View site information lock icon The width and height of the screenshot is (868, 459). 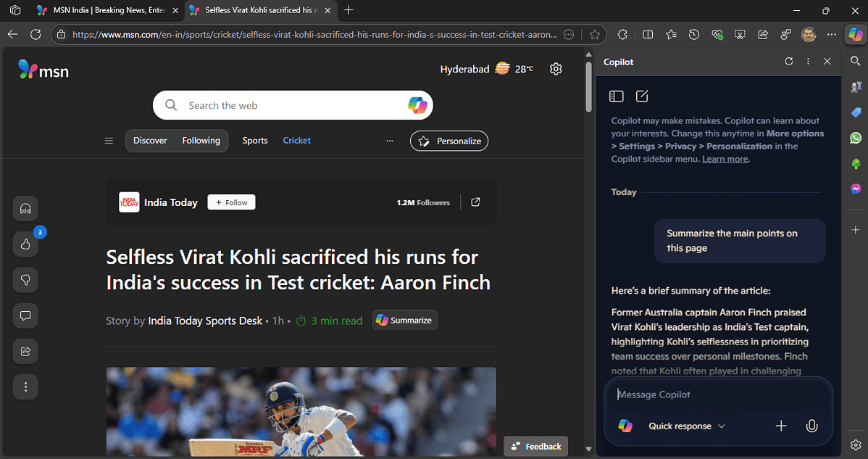tap(62, 34)
